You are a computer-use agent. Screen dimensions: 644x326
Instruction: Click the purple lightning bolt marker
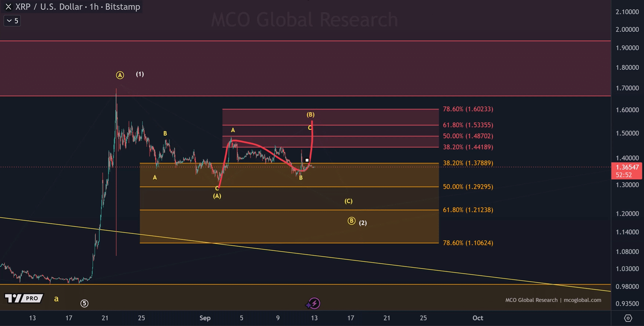[314, 303]
